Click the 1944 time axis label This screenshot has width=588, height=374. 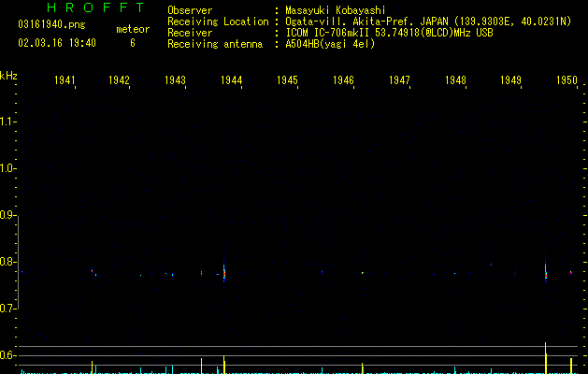coord(232,80)
